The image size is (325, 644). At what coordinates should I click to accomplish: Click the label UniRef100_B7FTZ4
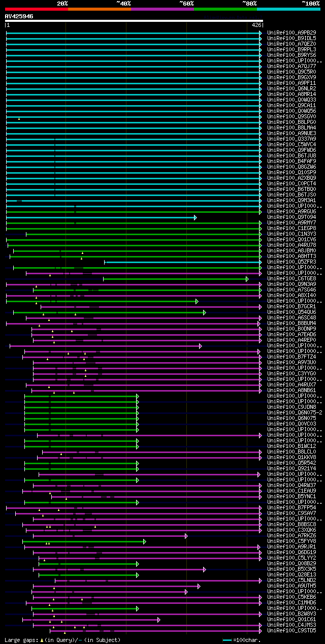[291, 357]
